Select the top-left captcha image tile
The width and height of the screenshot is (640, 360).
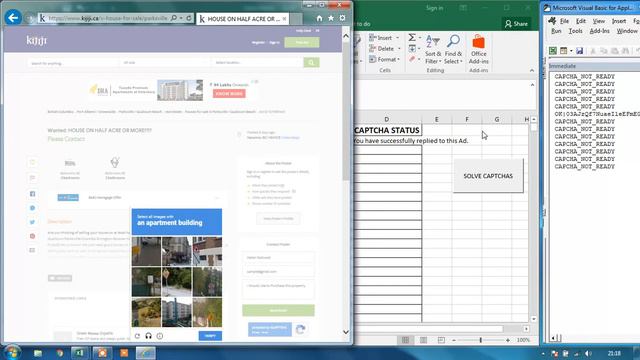pos(146,251)
